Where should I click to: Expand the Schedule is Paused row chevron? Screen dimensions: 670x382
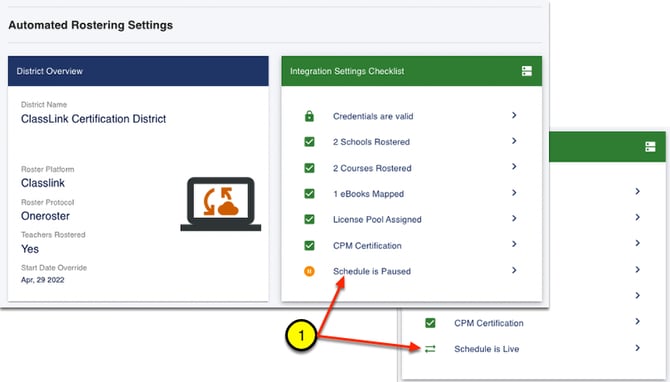click(514, 270)
